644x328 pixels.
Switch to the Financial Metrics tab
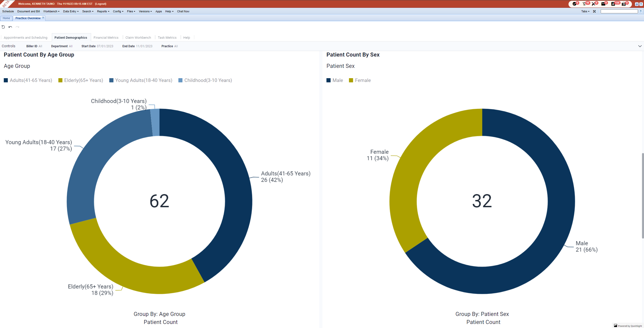106,37
